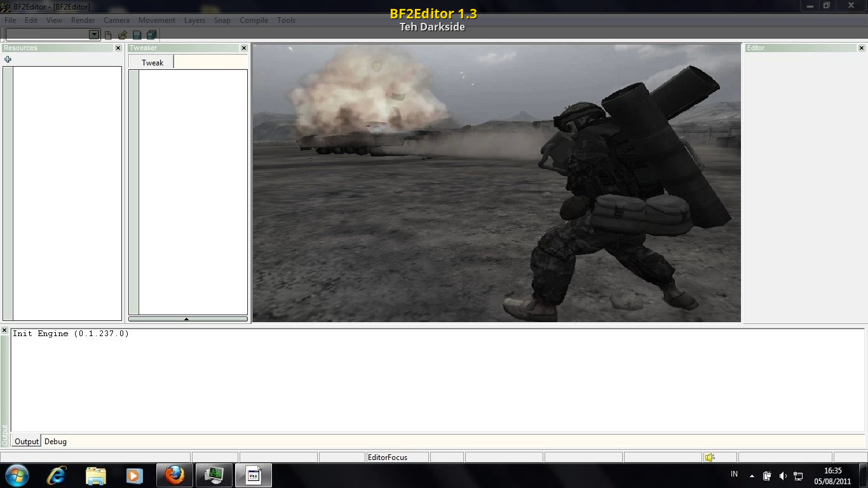Click the plus icon in Resources panel
The image size is (868, 488).
8,60
